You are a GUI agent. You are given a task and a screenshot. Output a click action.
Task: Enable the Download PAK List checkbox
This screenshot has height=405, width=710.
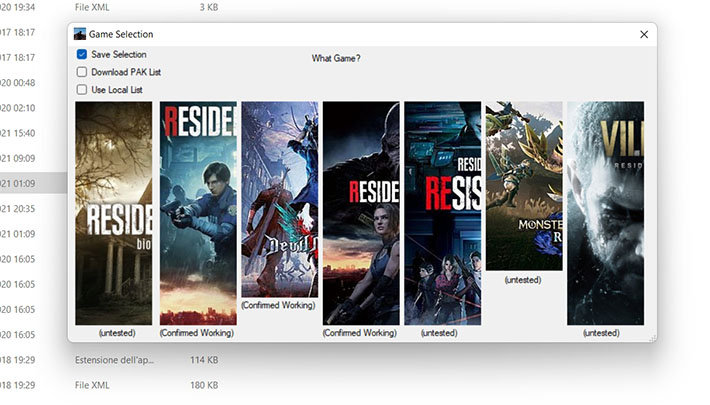click(82, 72)
